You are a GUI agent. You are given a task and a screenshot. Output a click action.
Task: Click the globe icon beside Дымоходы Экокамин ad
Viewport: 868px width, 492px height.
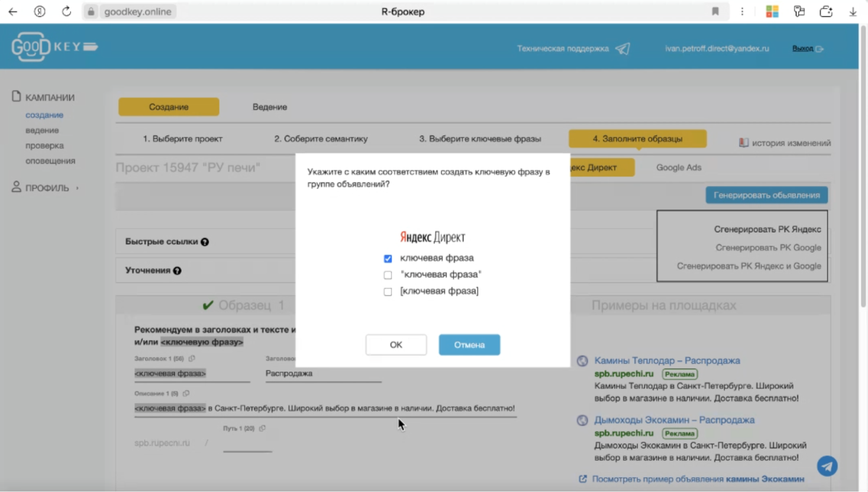(582, 420)
